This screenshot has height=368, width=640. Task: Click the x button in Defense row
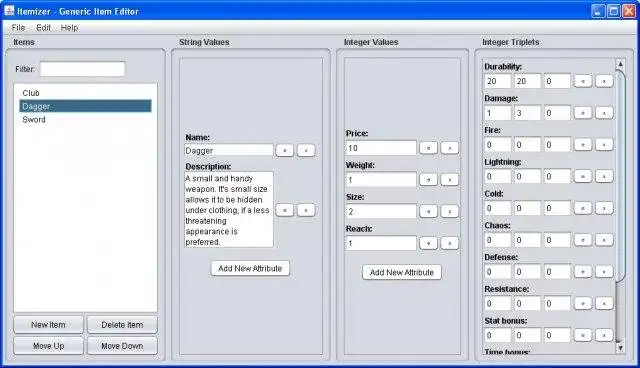coord(604,272)
